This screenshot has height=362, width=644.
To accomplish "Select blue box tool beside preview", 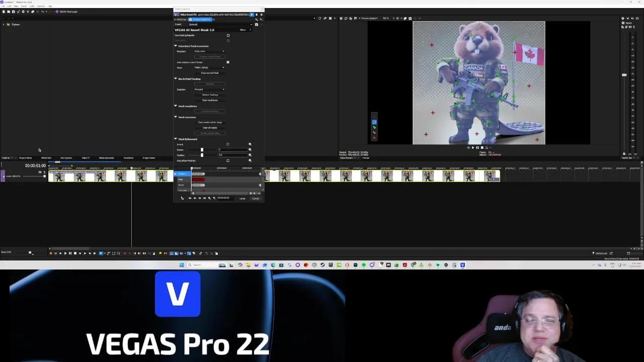I will pos(374,122).
